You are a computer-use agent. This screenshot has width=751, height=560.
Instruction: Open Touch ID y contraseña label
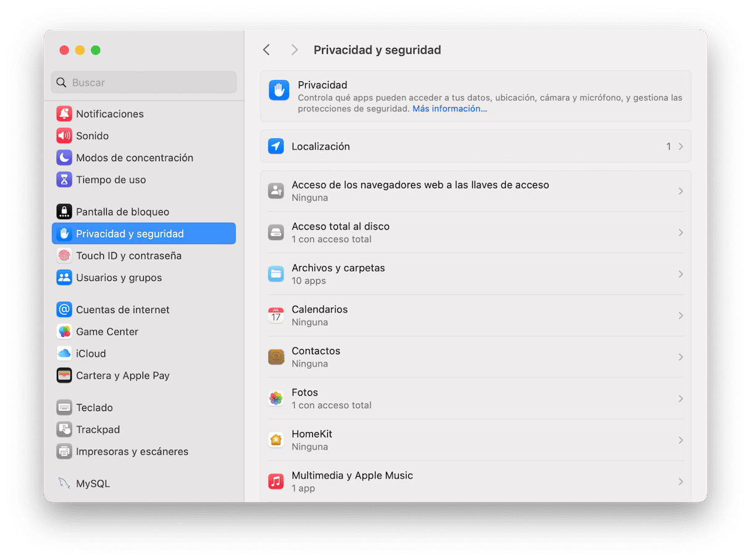(x=128, y=256)
